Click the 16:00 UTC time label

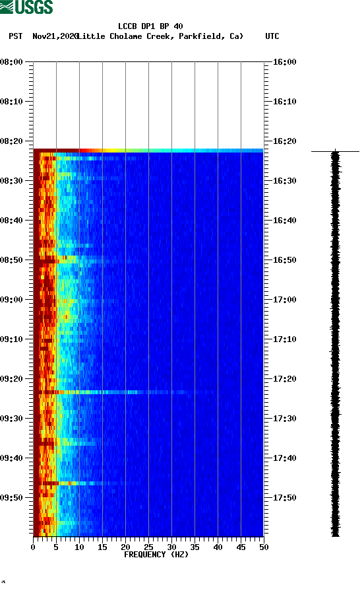[284, 62]
